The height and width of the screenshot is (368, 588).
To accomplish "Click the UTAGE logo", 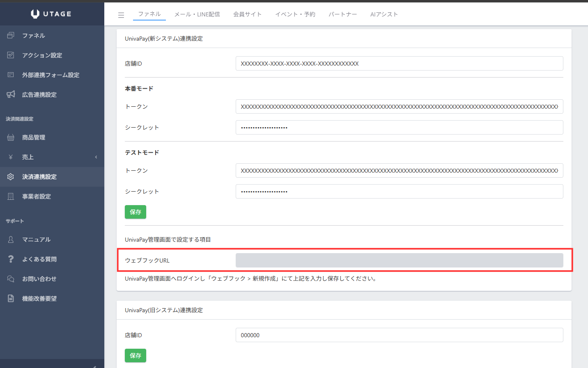I will point(51,14).
